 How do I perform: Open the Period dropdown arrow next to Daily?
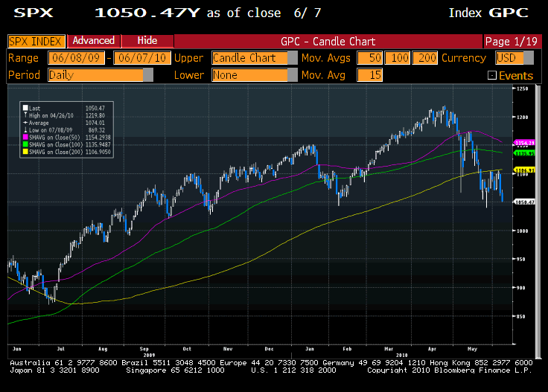148,74
